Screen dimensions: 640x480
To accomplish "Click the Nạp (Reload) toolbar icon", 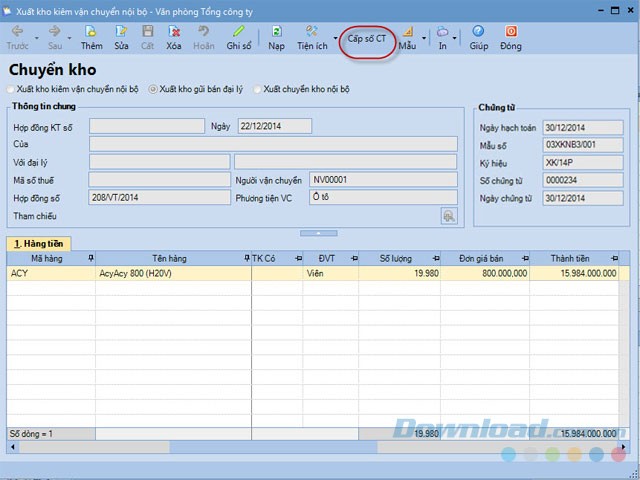I will [276, 37].
